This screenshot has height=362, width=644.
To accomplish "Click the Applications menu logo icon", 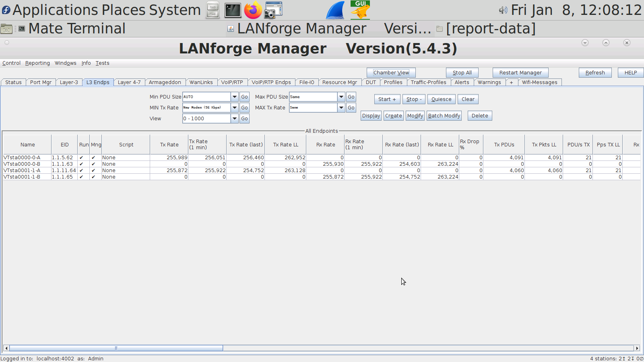I will [x=6, y=10].
